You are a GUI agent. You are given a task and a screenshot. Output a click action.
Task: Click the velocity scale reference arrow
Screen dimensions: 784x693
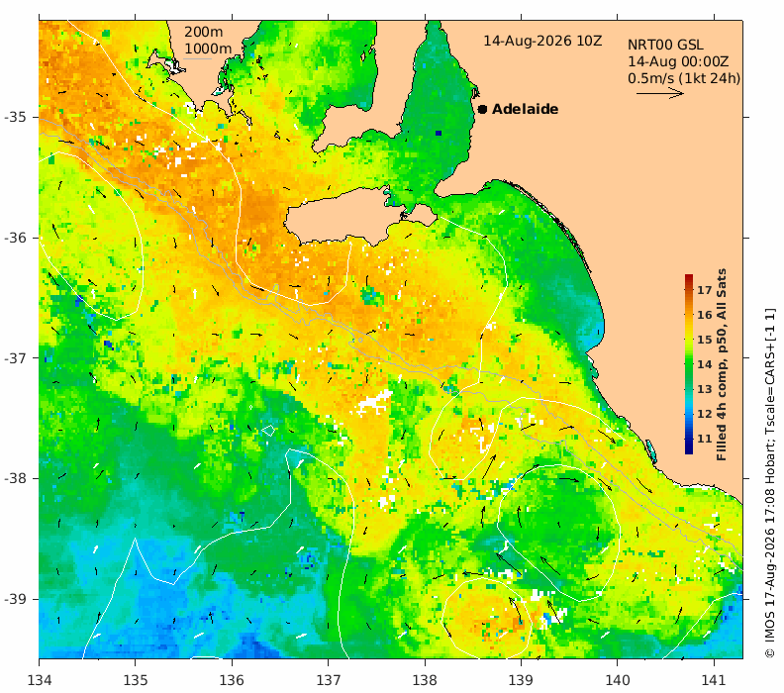click(660, 93)
